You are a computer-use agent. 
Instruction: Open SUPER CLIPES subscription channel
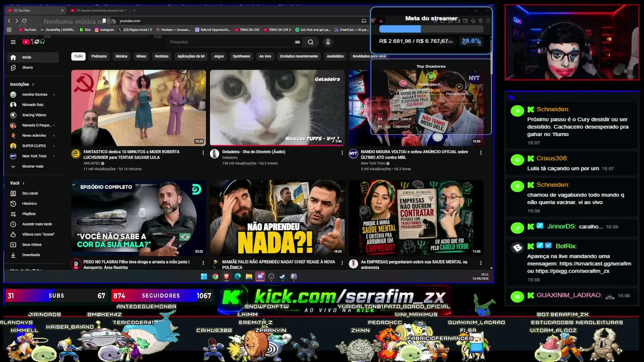tap(33, 146)
